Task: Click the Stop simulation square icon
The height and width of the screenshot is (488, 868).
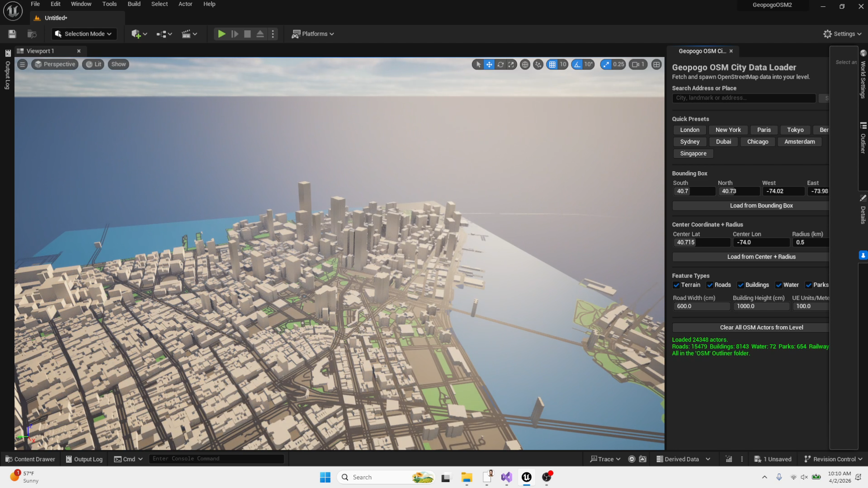Action: pos(247,34)
